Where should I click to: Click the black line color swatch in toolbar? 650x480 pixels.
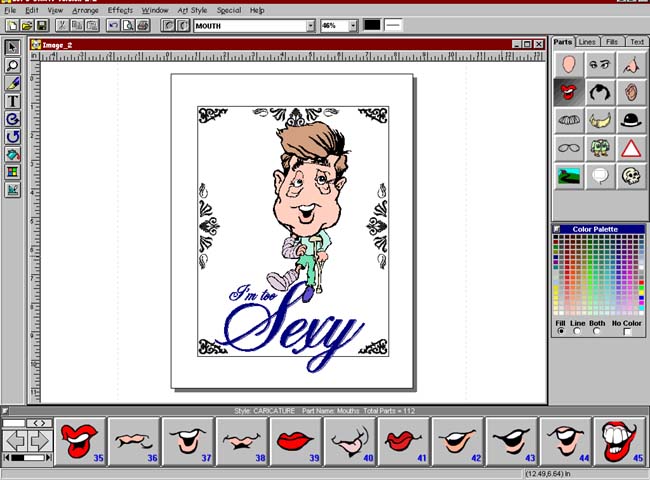372,25
